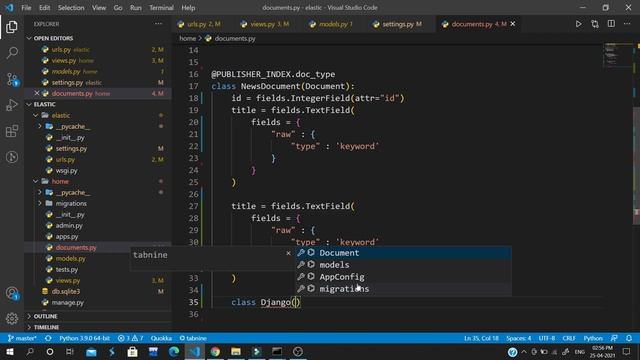Click the feedback icon in status bar
The height and width of the screenshot is (360, 640).
click(x=614, y=338)
